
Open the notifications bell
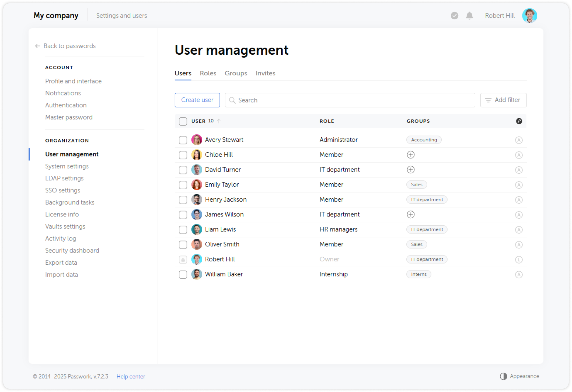(469, 16)
